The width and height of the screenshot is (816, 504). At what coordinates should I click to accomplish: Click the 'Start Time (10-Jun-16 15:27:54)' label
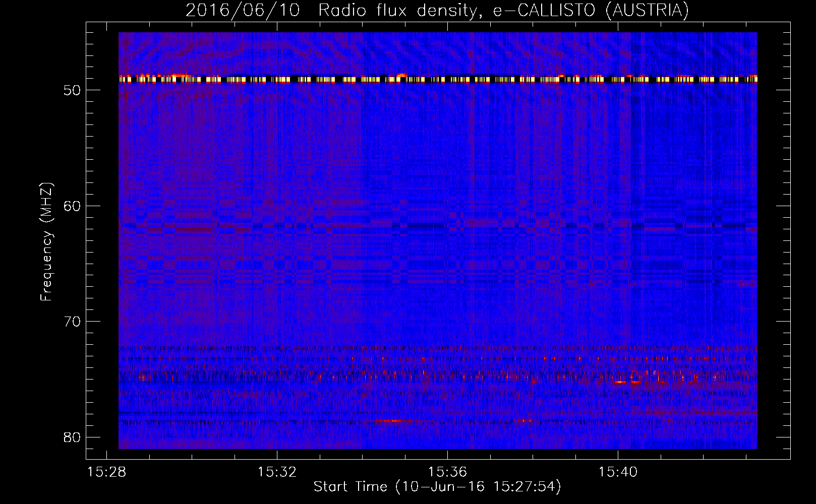pos(437,487)
